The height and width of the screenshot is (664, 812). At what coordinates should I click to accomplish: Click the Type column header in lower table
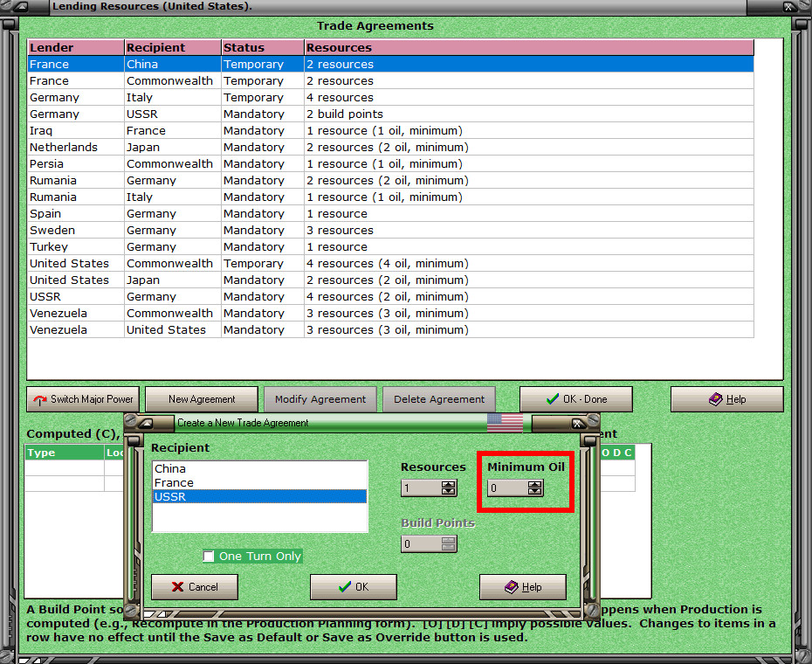65,453
